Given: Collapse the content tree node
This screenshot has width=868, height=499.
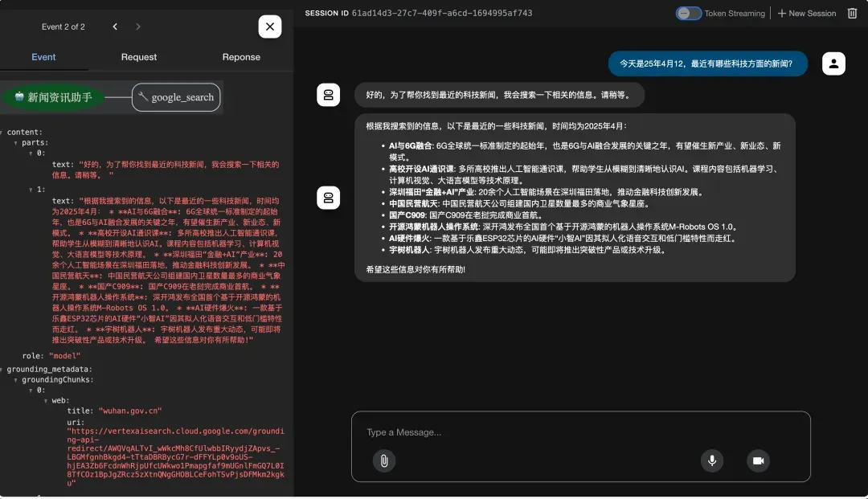Looking at the screenshot, I should coord(2,133).
